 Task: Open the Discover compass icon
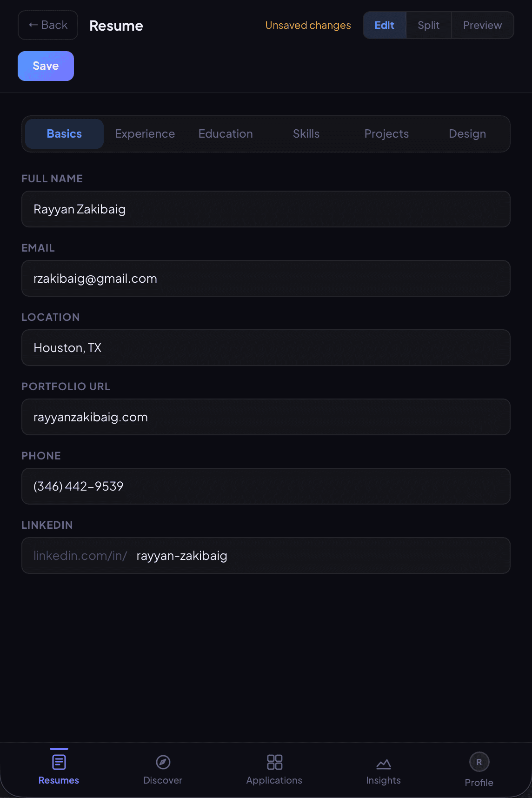tap(163, 762)
